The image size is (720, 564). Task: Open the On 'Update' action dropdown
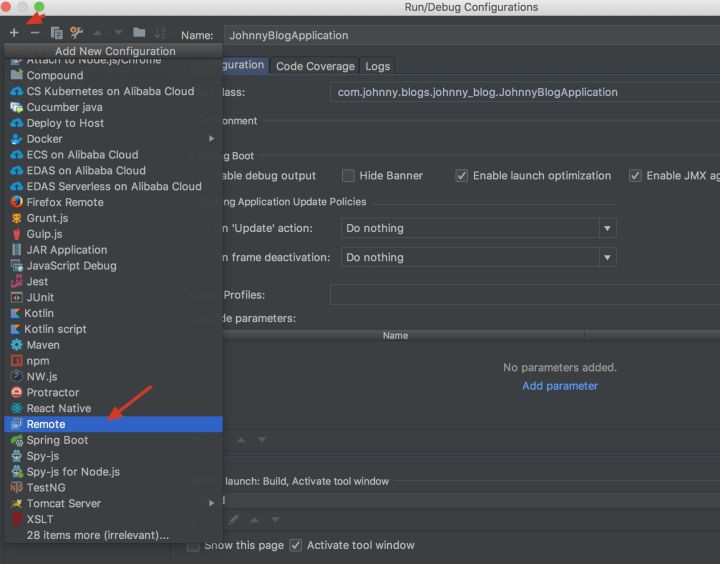[478, 228]
